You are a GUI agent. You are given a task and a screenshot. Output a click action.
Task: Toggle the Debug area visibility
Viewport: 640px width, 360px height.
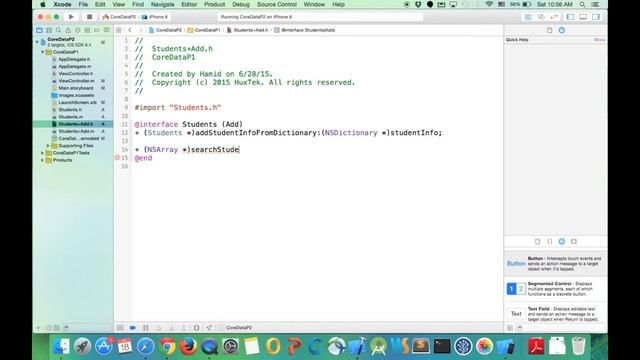pos(583,17)
